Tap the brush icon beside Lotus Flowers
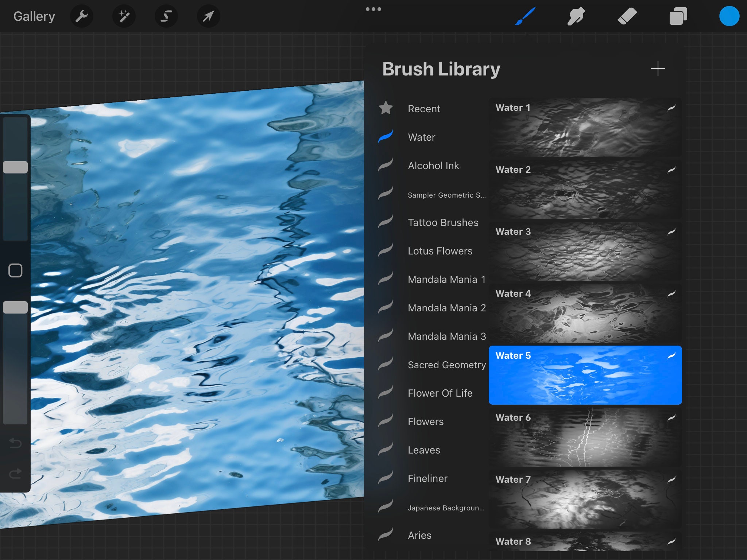The image size is (747, 560). 386,250
